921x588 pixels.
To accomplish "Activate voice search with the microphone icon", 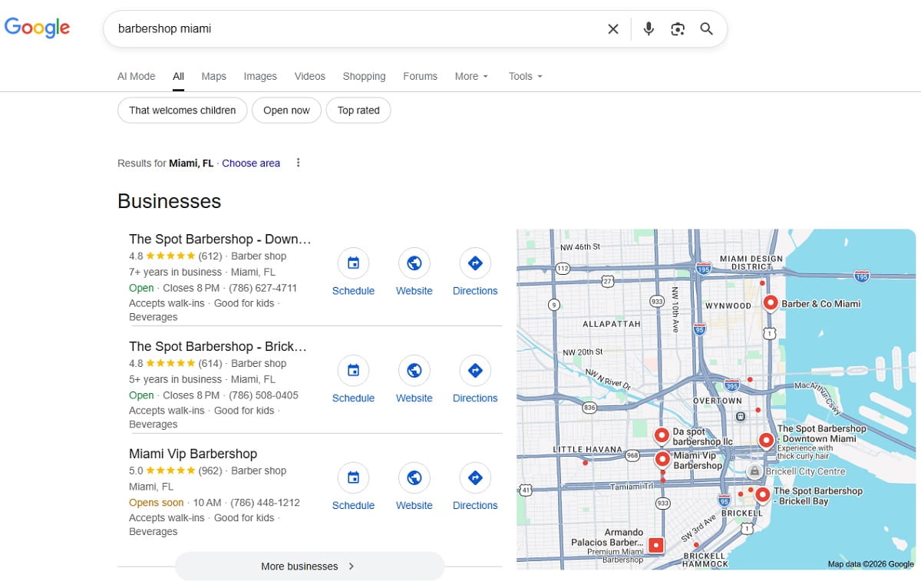I will 649,28.
